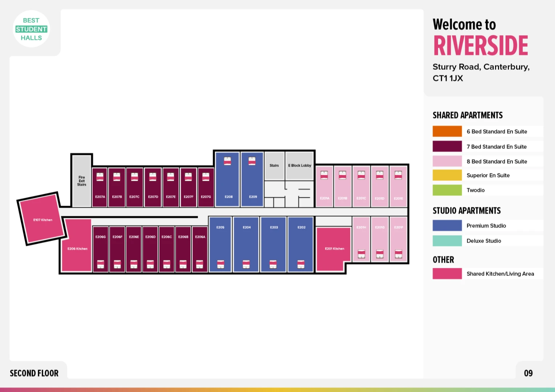Select the 'STUDIO APARTMENTS' heading
The height and width of the screenshot is (392, 555).
(x=467, y=211)
